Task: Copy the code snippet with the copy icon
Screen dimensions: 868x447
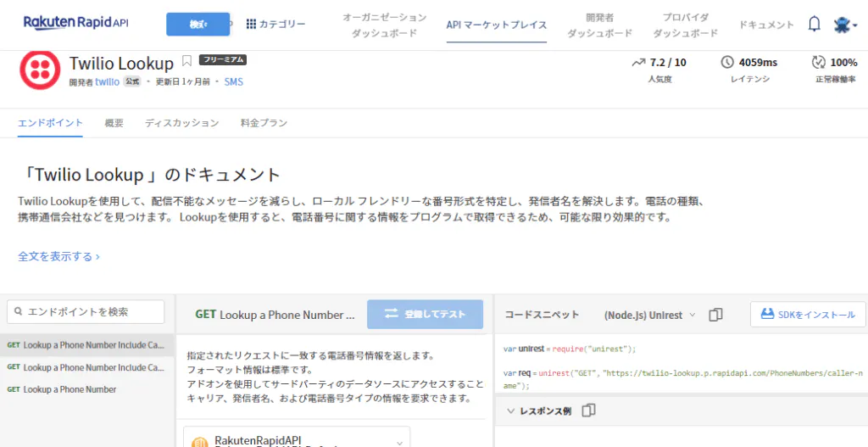Action: click(x=715, y=315)
